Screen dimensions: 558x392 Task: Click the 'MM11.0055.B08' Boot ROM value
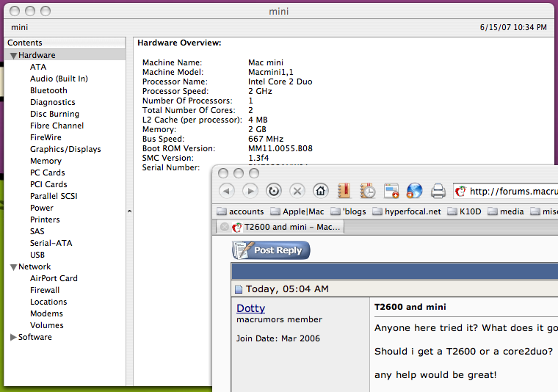pos(280,148)
